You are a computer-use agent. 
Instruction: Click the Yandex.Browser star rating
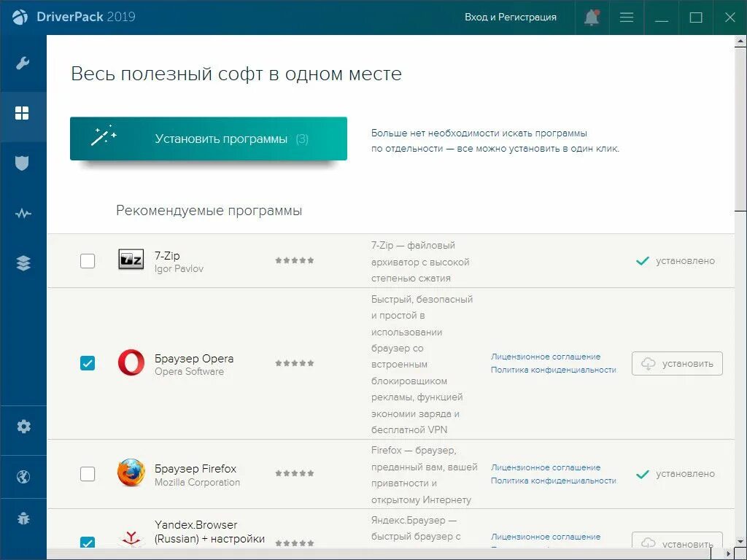[x=295, y=542]
